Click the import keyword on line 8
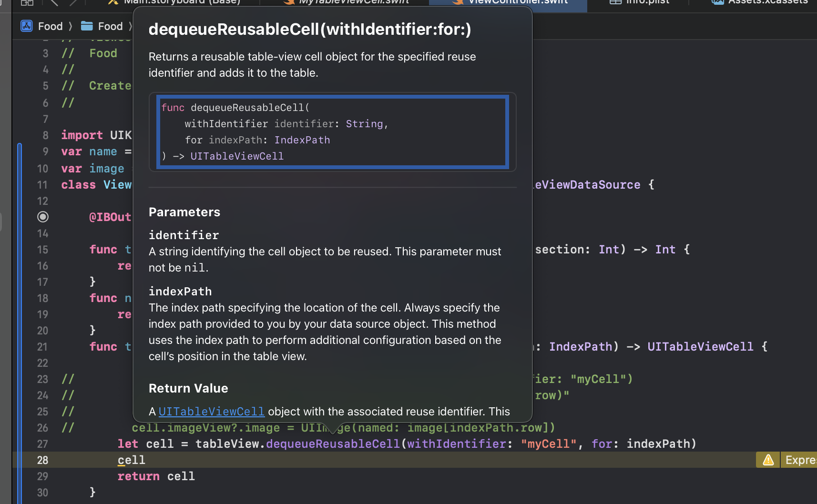817x504 pixels. (x=82, y=135)
